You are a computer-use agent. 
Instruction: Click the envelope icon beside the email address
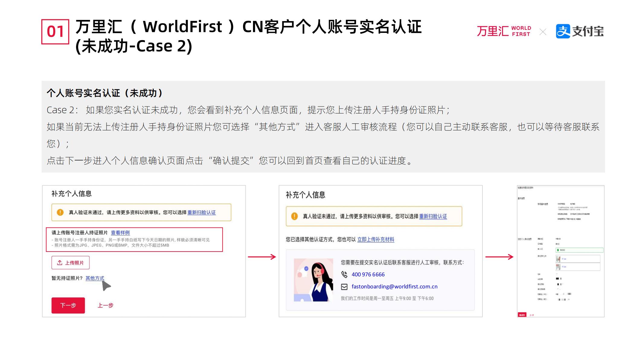tap(344, 287)
